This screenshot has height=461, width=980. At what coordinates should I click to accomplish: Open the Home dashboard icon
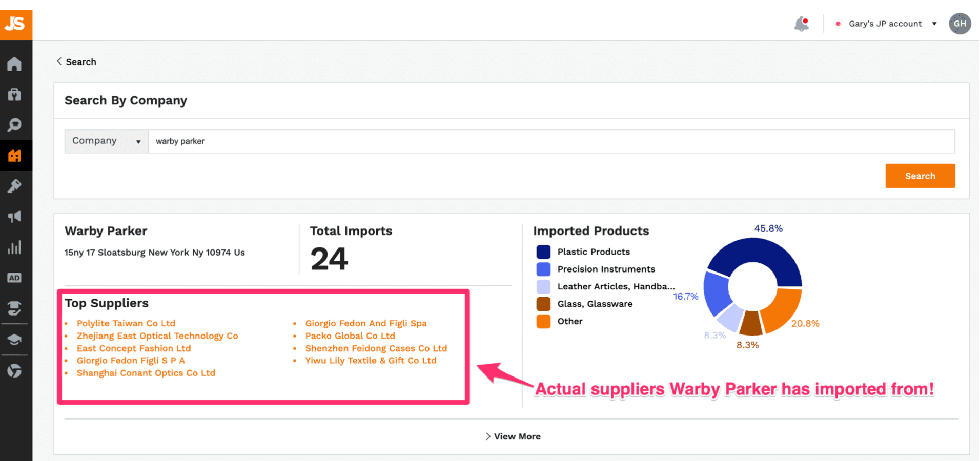click(x=15, y=64)
